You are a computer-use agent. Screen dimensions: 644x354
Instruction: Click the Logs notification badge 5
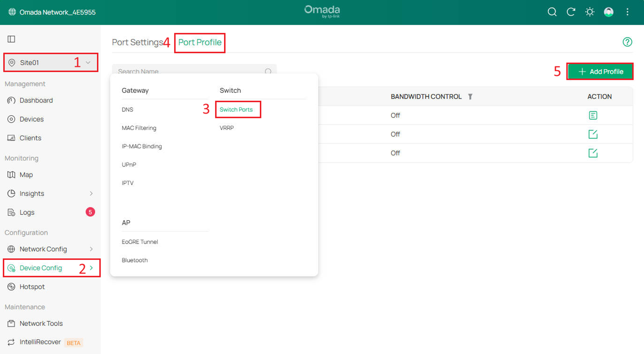tap(90, 212)
